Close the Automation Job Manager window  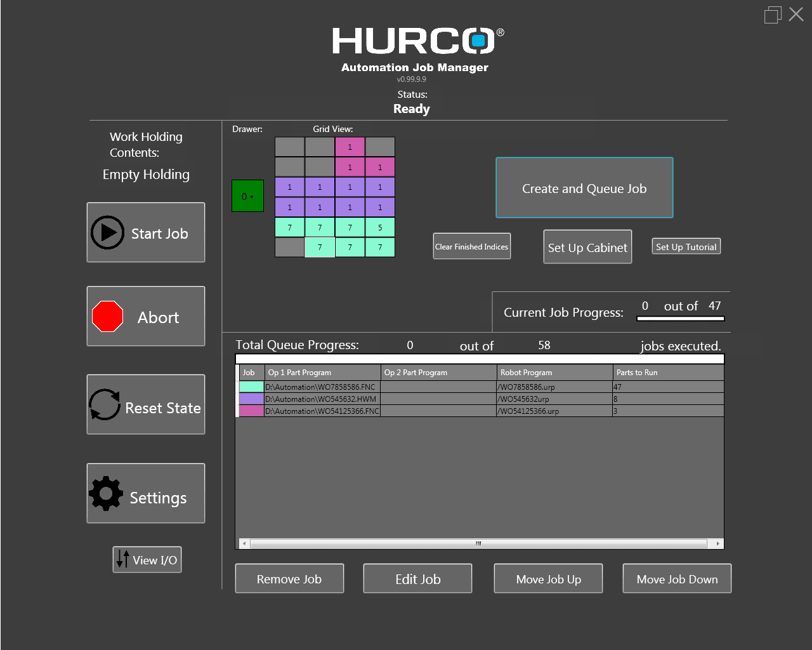coord(796,15)
